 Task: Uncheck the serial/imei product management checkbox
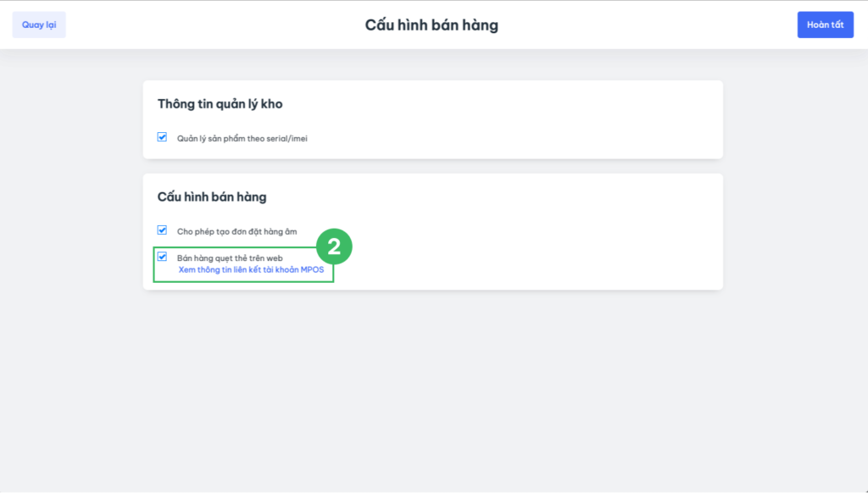(162, 137)
